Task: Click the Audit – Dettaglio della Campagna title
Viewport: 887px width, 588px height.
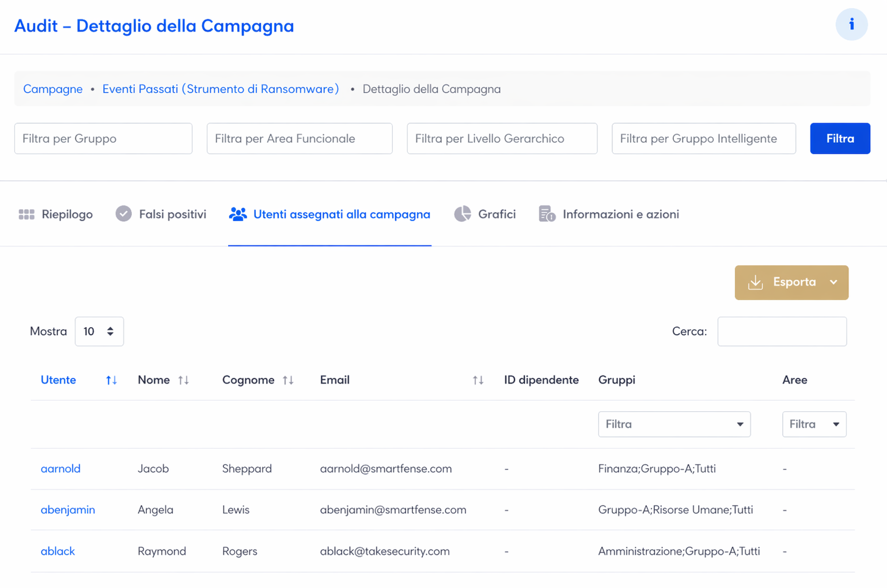Action: (154, 26)
